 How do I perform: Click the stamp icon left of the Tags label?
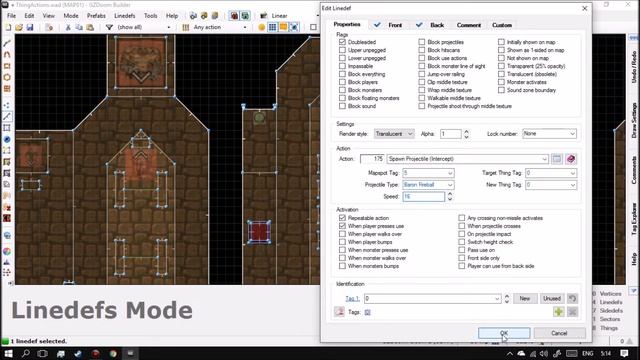point(339,312)
